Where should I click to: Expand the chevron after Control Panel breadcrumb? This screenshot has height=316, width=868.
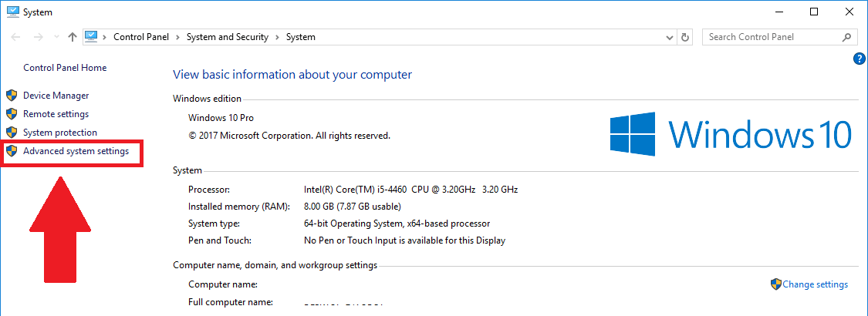point(179,37)
